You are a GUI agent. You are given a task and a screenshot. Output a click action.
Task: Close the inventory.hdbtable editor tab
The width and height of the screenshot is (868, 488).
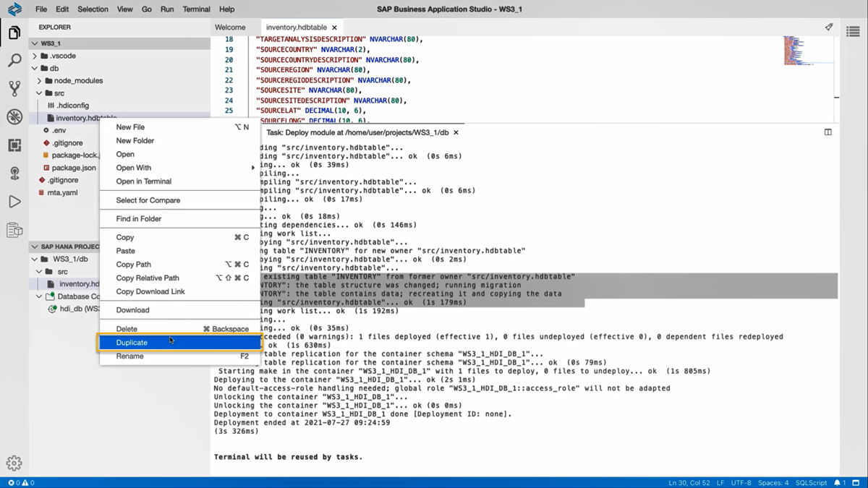click(334, 27)
